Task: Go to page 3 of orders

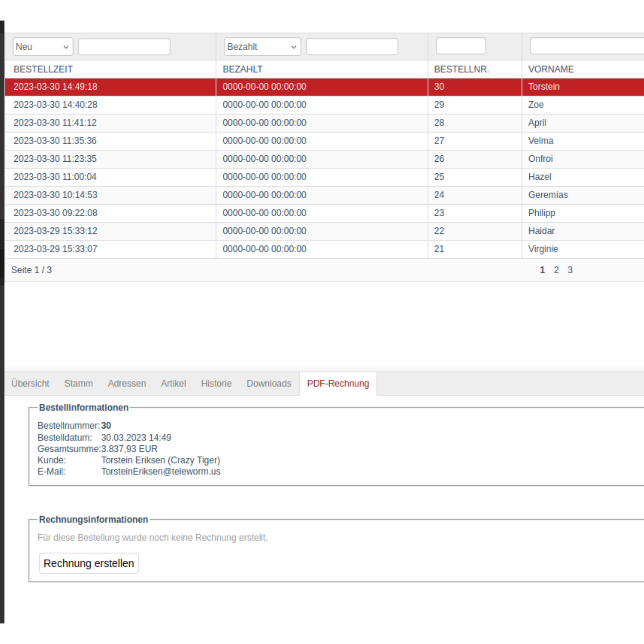Action: coord(570,270)
